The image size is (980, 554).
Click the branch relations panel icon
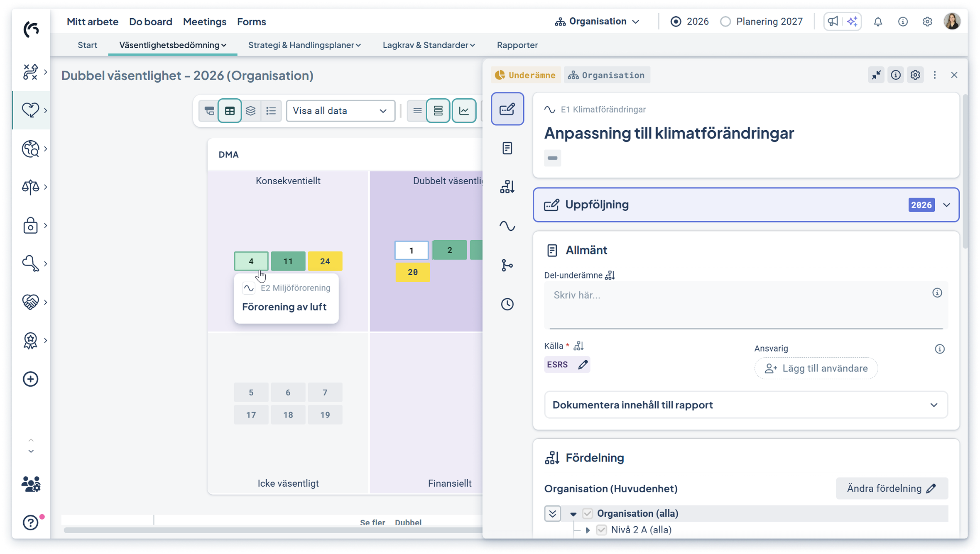pyautogui.click(x=507, y=265)
